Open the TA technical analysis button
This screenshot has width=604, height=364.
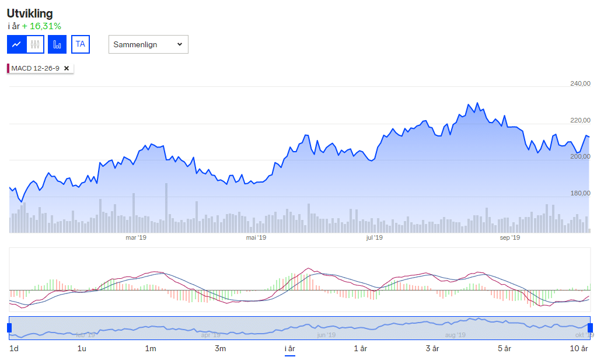click(x=81, y=44)
